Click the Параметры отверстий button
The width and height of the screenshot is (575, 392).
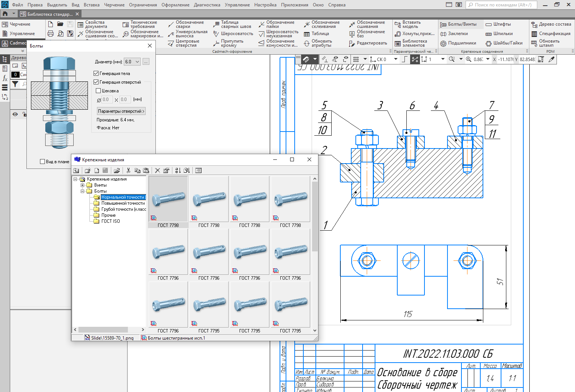(121, 111)
